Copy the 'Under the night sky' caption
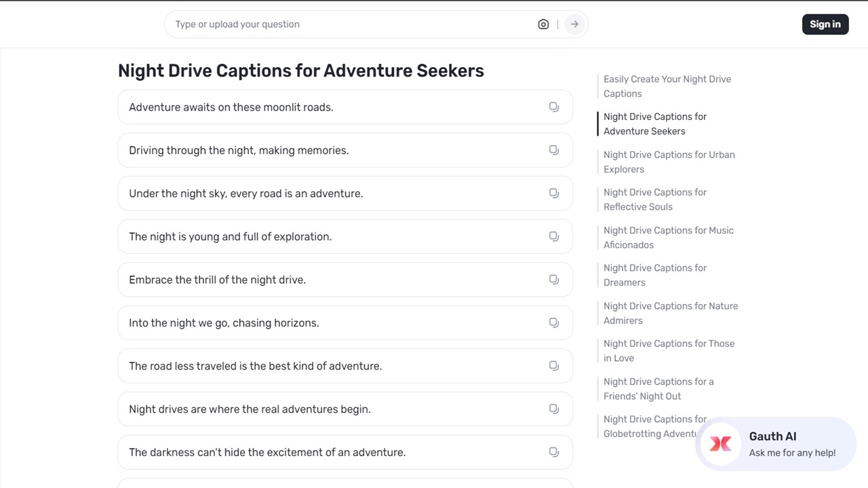The width and height of the screenshot is (868, 488). pyautogui.click(x=554, y=193)
